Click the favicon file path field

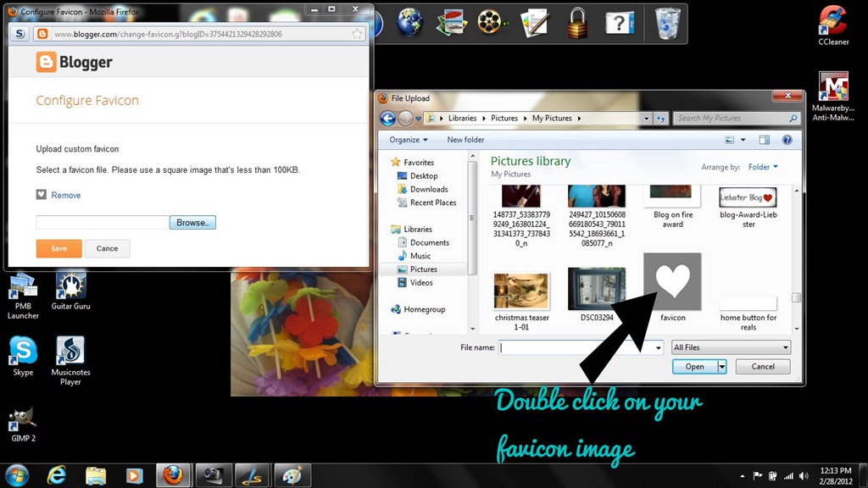(x=103, y=223)
